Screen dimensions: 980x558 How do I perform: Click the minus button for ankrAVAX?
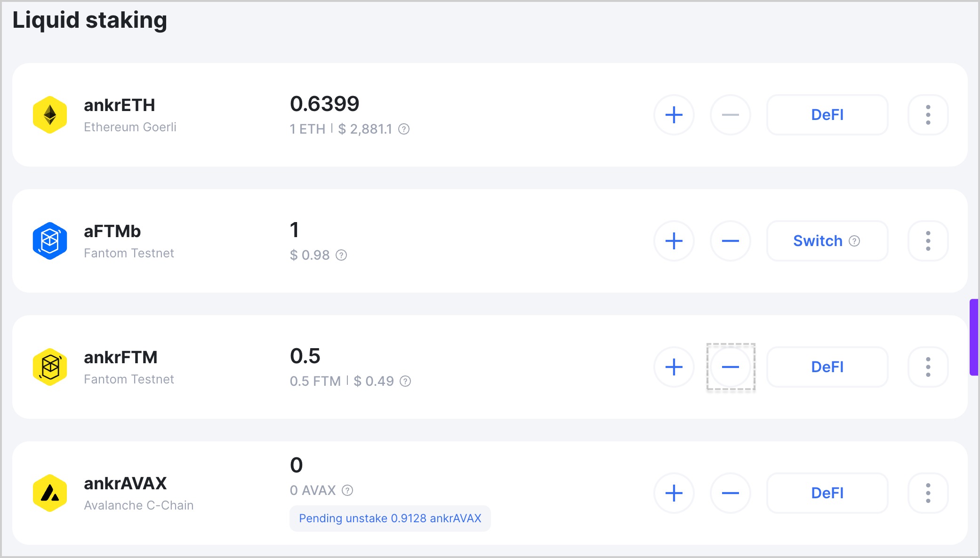[x=730, y=493]
